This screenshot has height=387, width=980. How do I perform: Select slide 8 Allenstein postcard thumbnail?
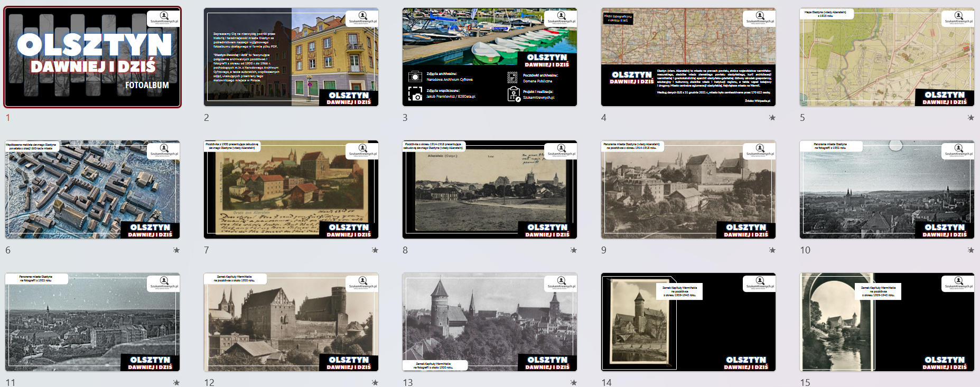(490, 190)
